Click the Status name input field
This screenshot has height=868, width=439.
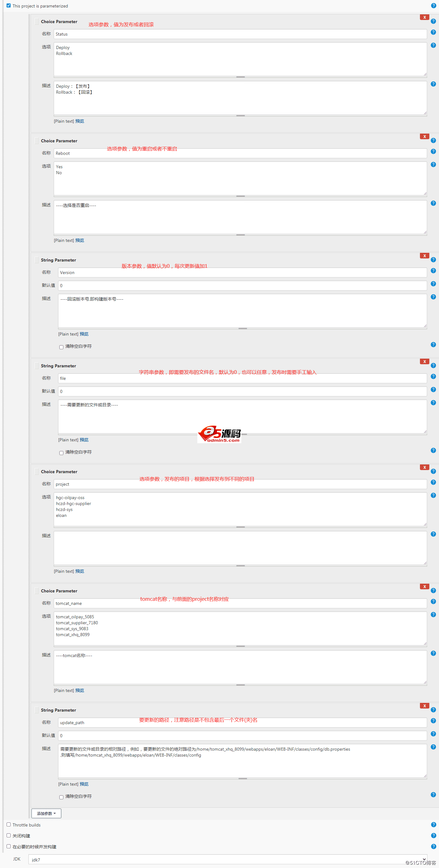240,34
